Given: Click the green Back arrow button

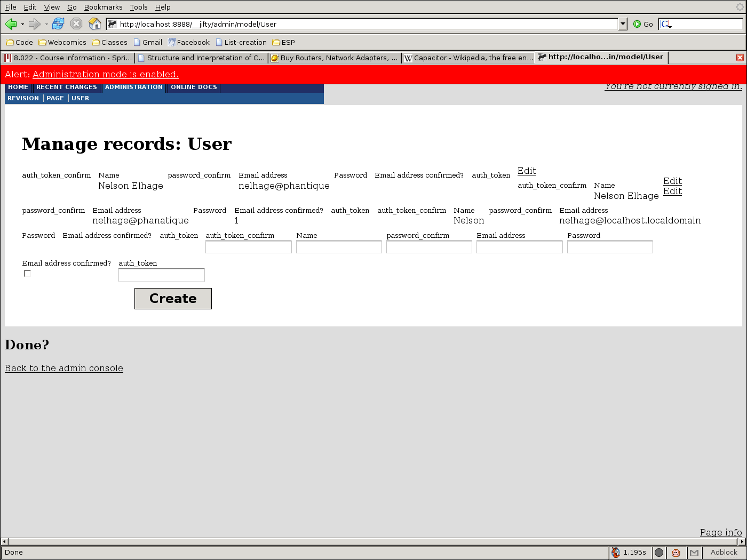Looking at the screenshot, I should point(10,24).
